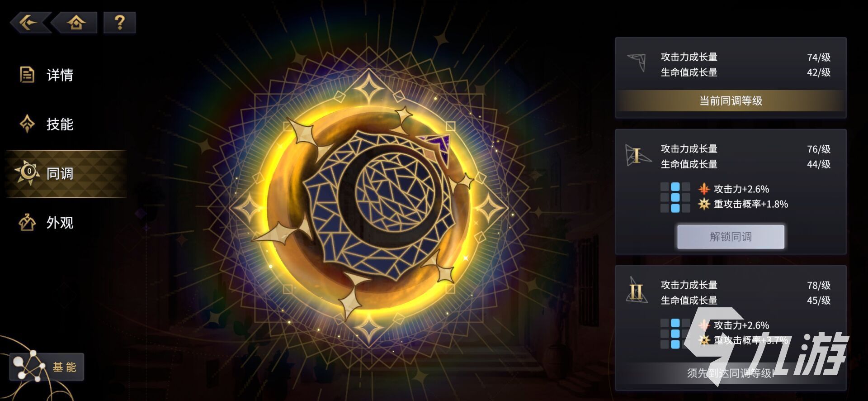Click the 同调 sun badge icon
The image size is (868, 401).
point(28,172)
